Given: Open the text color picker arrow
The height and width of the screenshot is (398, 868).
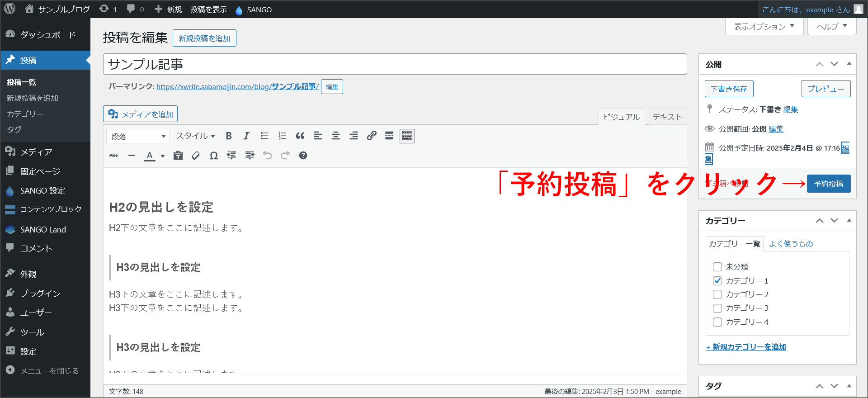Looking at the screenshot, I should (163, 156).
